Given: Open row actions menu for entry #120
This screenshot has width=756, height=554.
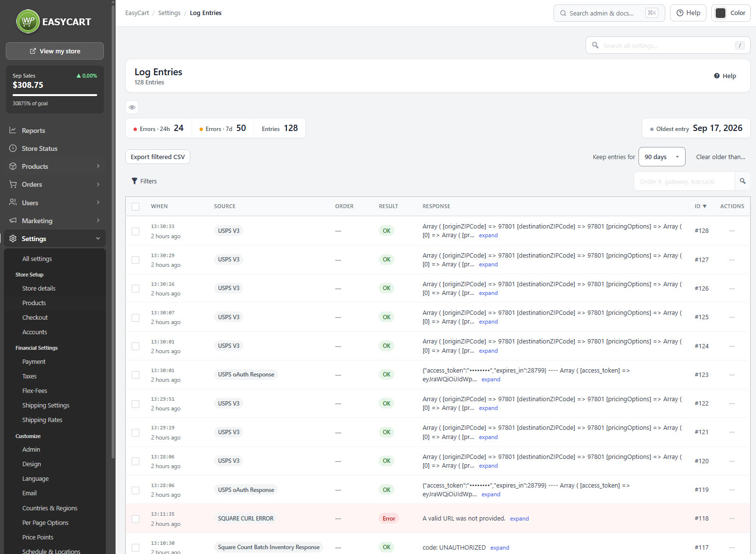Looking at the screenshot, I should (x=732, y=461).
